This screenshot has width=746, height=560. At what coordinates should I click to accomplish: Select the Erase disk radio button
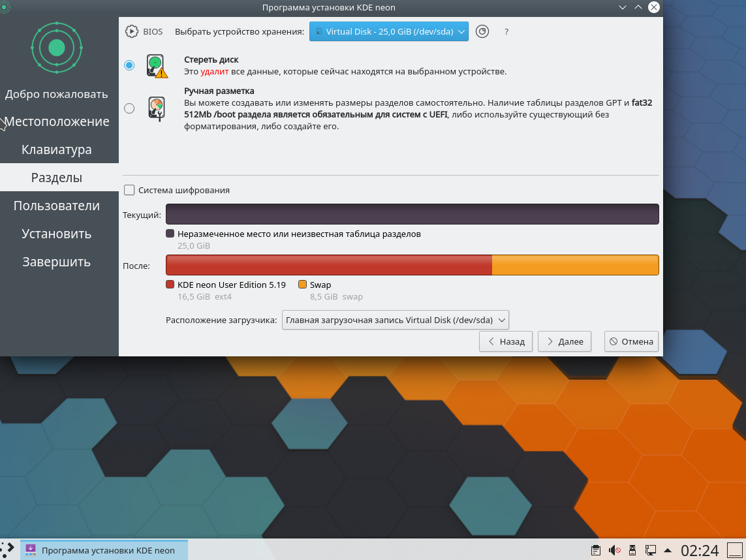[129, 65]
